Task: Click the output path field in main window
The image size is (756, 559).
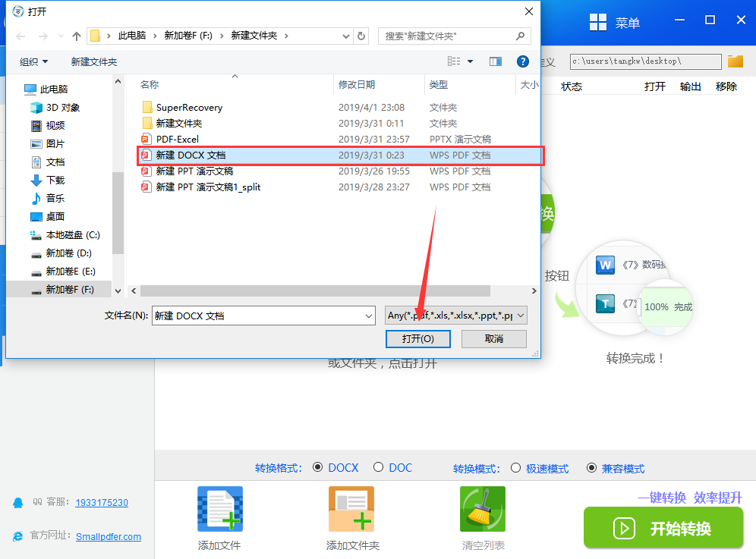Action: 646,61
